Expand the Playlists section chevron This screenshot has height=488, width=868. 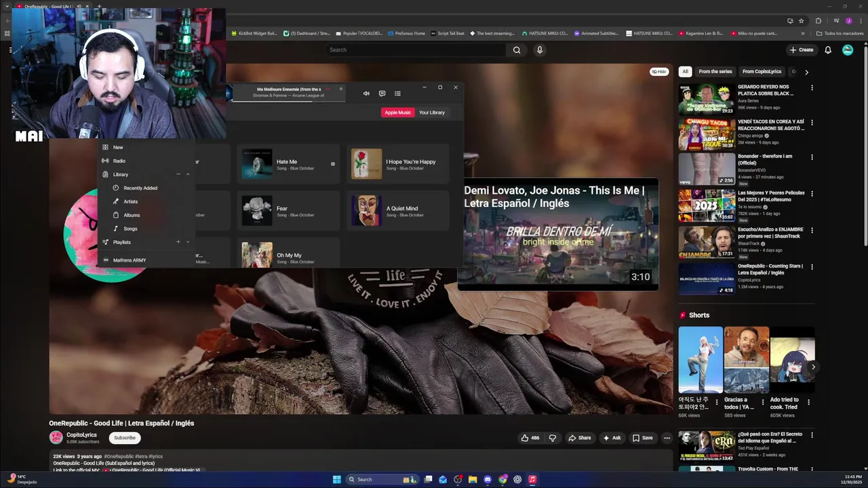click(188, 242)
